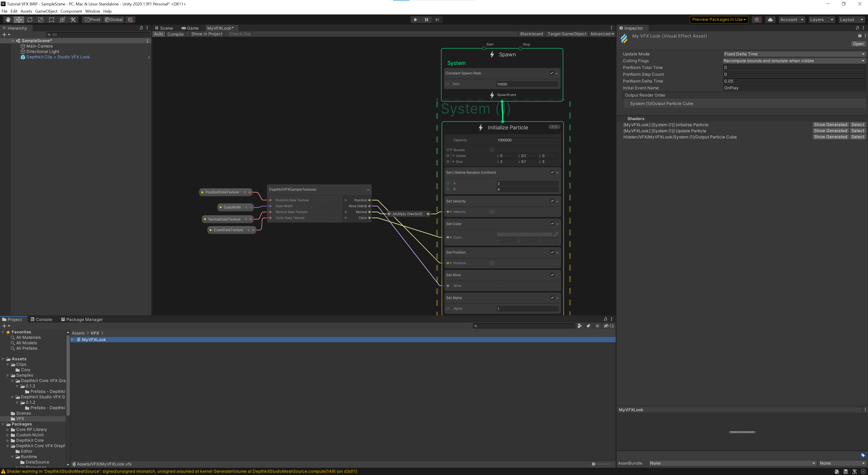Screen dimensions: 868x475
Task: Toggle hidden packages count icon
Action: pyautogui.click(x=609, y=326)
